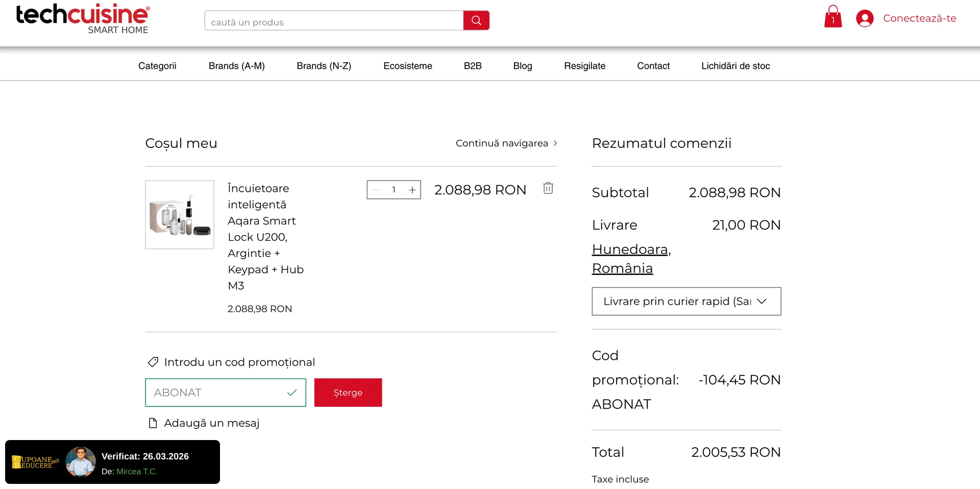Click the red search magnifier button
The width and height of the screenshot is (980, 489).
click(x=476, y=20)
